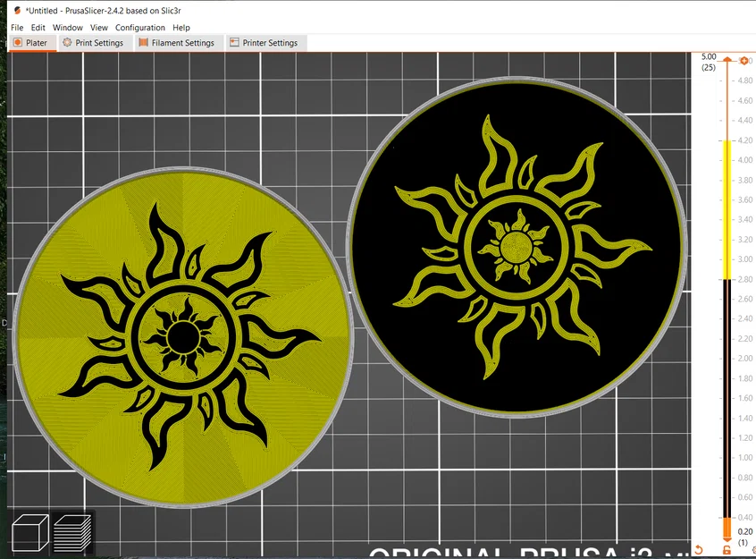
Task: Open the File menu
Action: click(17, 28)
